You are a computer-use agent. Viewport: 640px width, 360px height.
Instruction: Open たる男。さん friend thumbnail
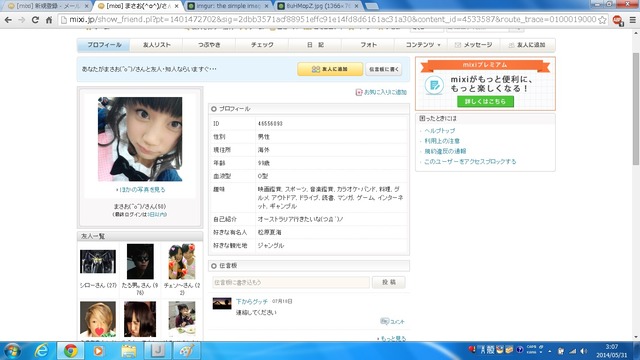pos(140,262)
